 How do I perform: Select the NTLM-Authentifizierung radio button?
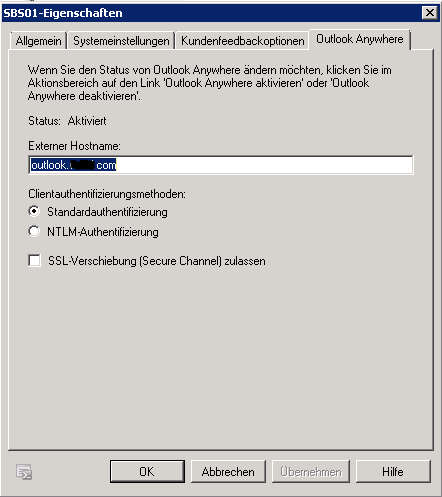(x=34, y=231)
